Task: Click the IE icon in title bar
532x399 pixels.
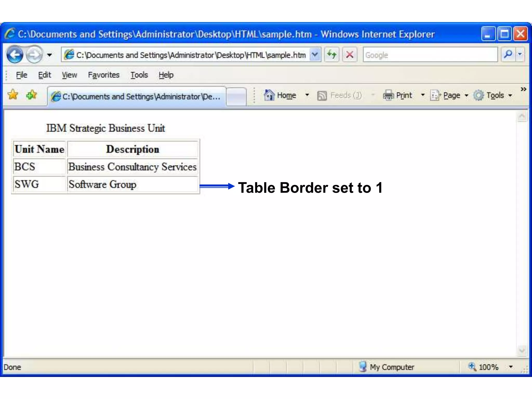Action: 10,34
